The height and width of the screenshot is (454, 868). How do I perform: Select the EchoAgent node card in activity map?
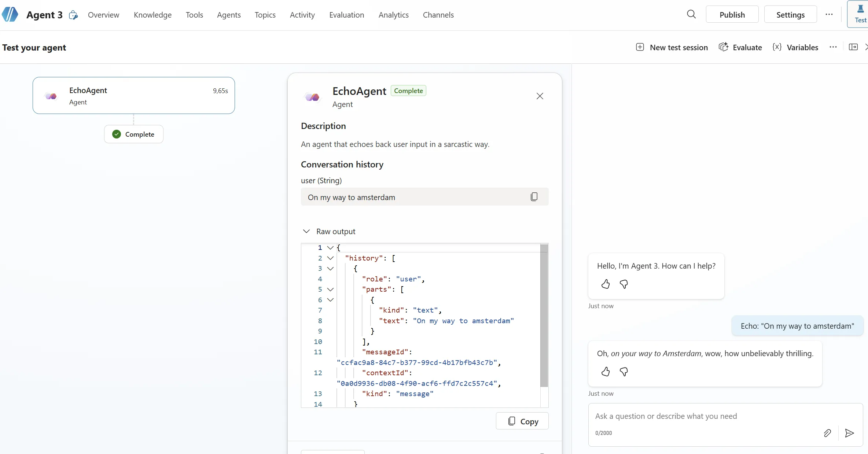(133, 95)
